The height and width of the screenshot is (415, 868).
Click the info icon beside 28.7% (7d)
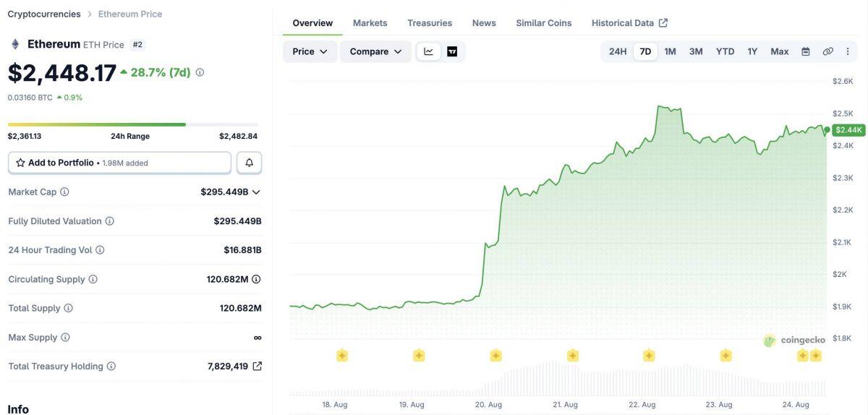point(200,72)
